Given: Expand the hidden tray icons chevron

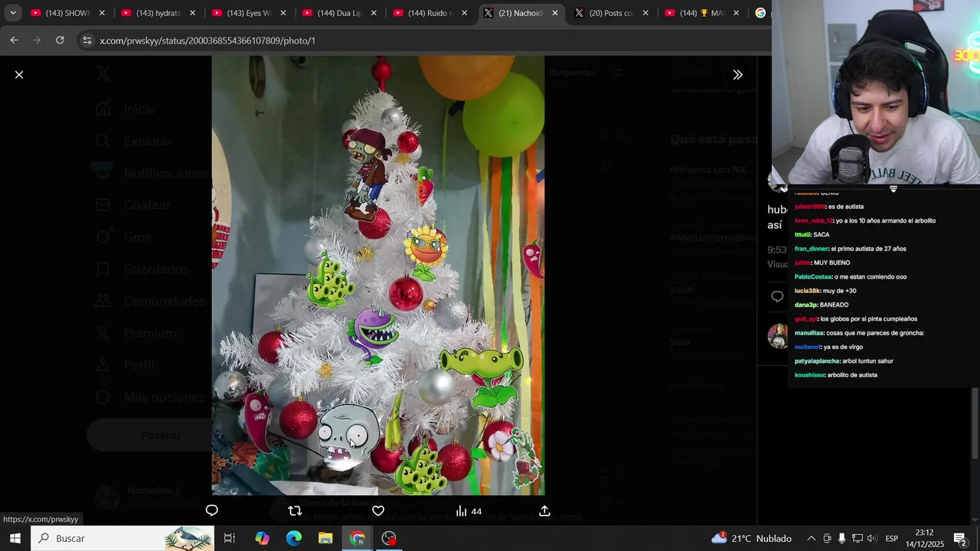Looking at the screenshot, I should coord(811,538).
